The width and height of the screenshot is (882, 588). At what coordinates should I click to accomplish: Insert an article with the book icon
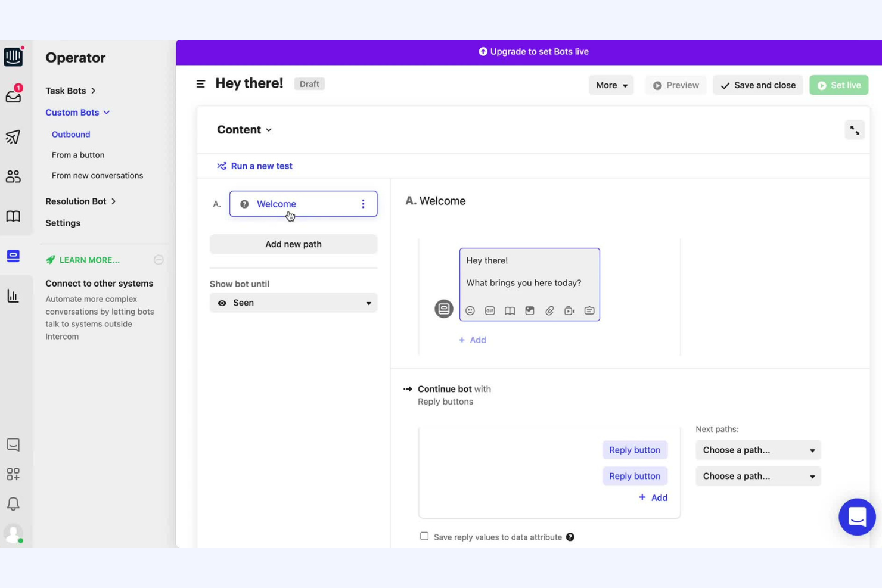click(x=510, y=310)
